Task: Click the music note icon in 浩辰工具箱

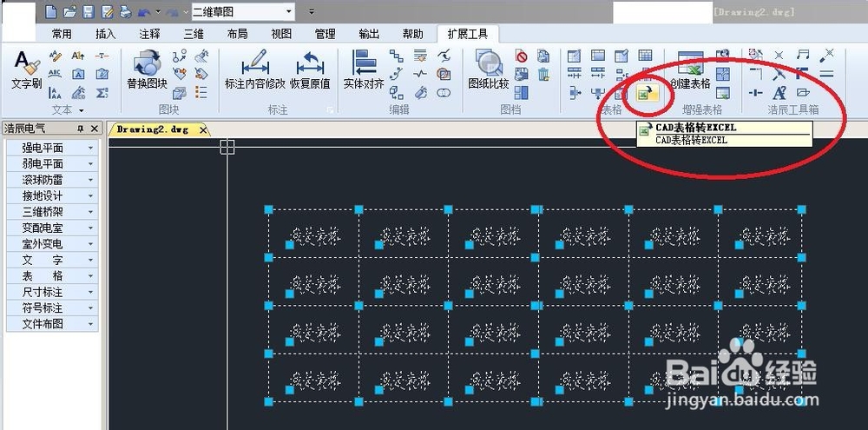Action: point(803,55)
